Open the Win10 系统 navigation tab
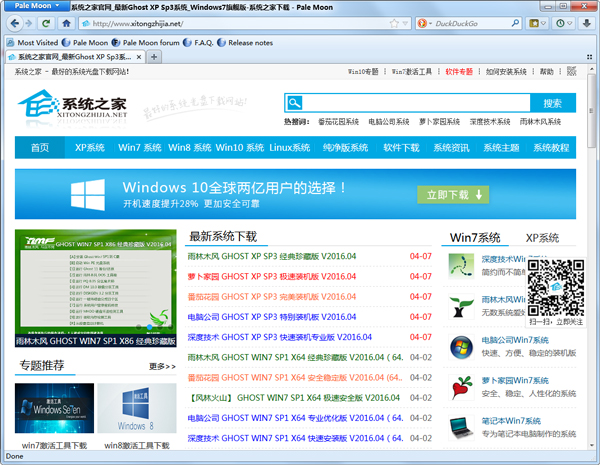 (240, 147)
